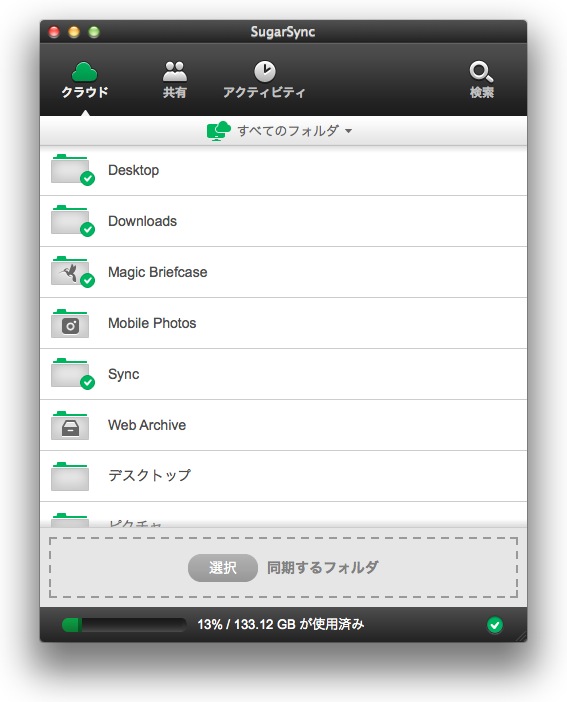The width and height of the screenshot is (567, 702).
Task: Click the storage usage progress bar
Action: coord(124,625)
